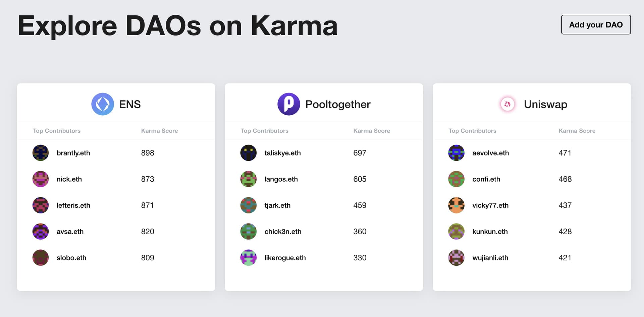The height and width of the screenshot is (317, 644).
Task: Click taliskye.eth's avatar image
Action: tap(248, 153)
